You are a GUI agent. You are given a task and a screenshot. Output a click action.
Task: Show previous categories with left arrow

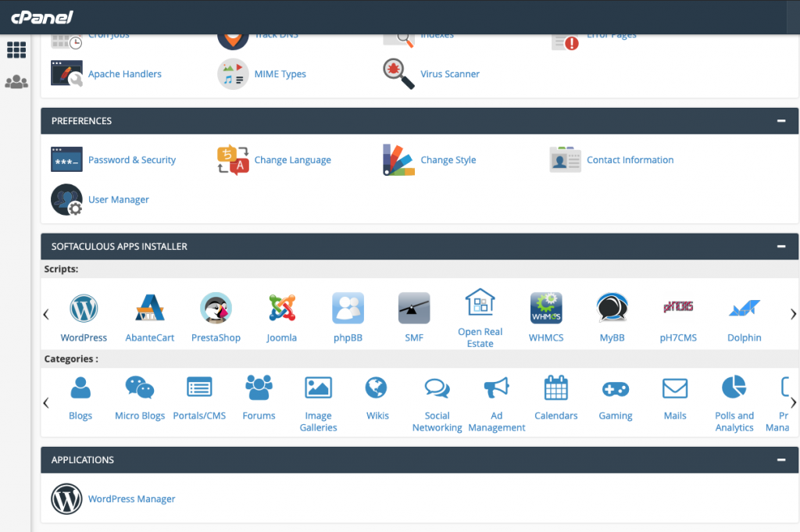46,403
